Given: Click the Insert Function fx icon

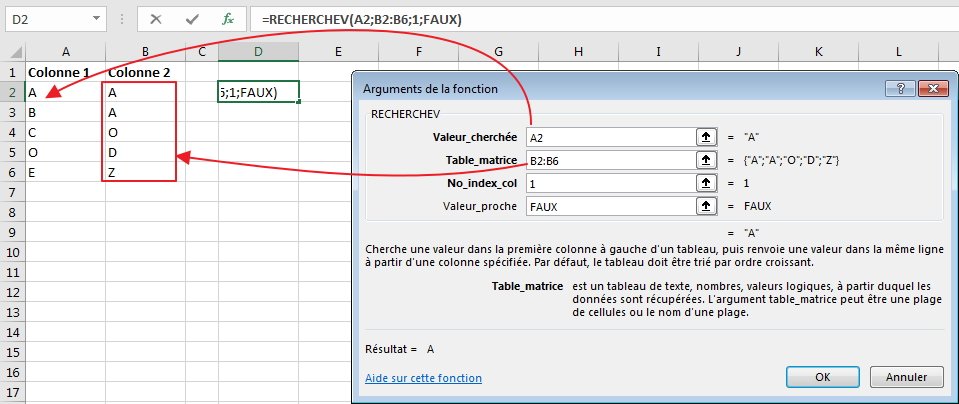Looking at the screenshot, I should click(227, 19).
